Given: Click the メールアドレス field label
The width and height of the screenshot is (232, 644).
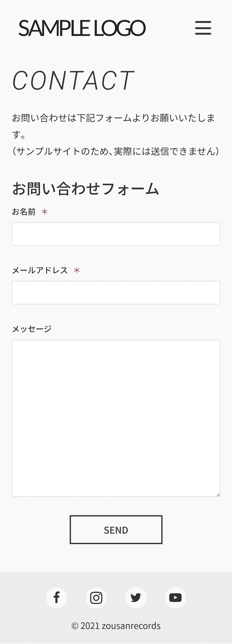Looking at the screenshot, I should click(x=40, y=270).
